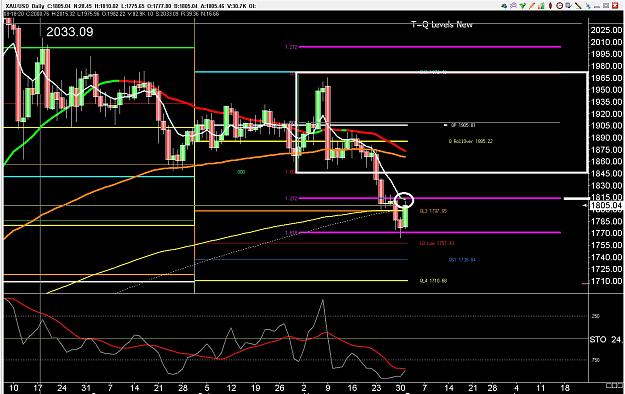This screenshot has width=625, height=394.
Task: Click the 1845.00 price scale label
Action: [607, 173]
